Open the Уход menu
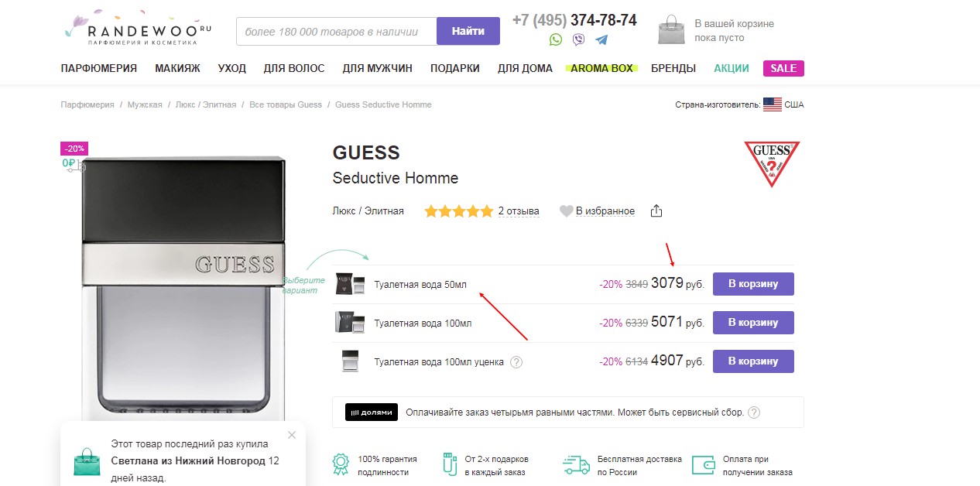980x486 pixels. 232,68
